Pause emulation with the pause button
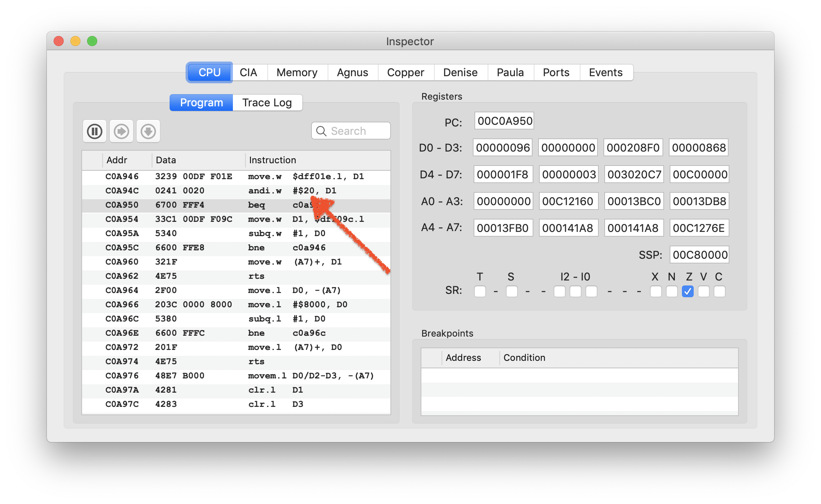The width and height of the screenshot is (821, 504). 95,131
